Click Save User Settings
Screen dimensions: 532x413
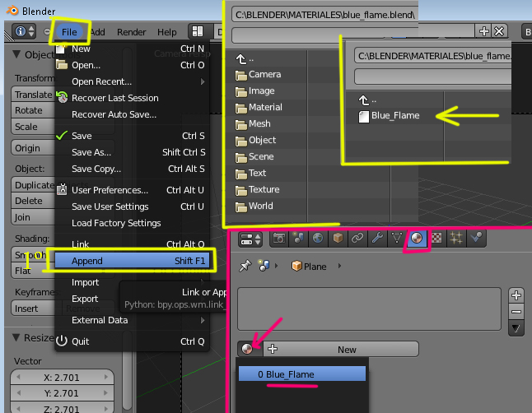click(132, 206)
